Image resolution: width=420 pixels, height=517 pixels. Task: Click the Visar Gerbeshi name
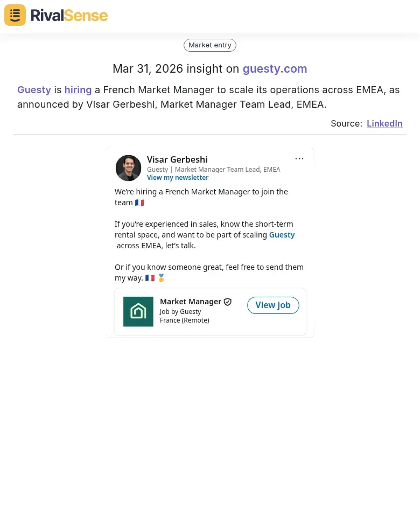click(177, 159)
